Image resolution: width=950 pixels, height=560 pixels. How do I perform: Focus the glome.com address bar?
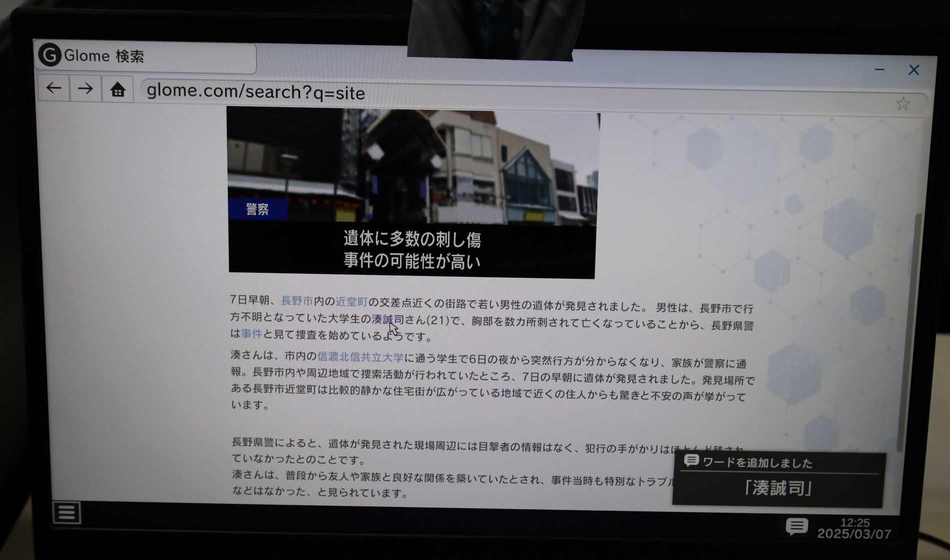pyautogui.click(x=500, y=94)
